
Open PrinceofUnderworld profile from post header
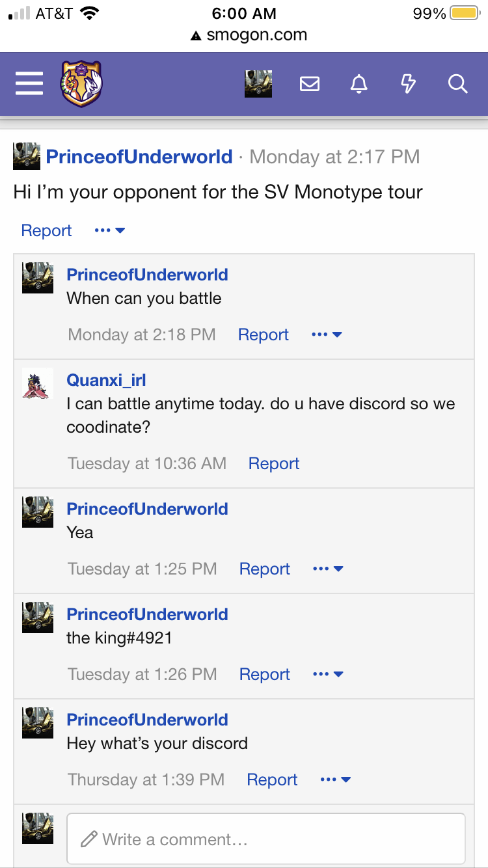pyautogui.click(x=139, y=157)
